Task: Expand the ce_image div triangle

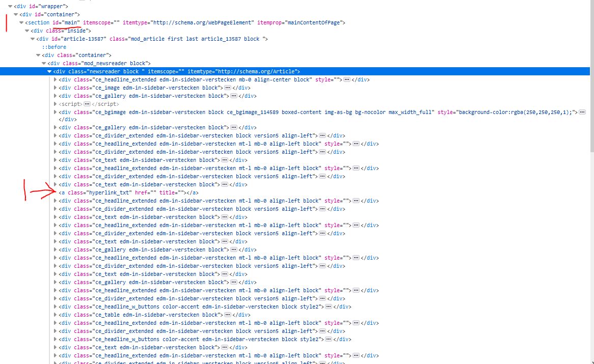Action: coord(56,88)
